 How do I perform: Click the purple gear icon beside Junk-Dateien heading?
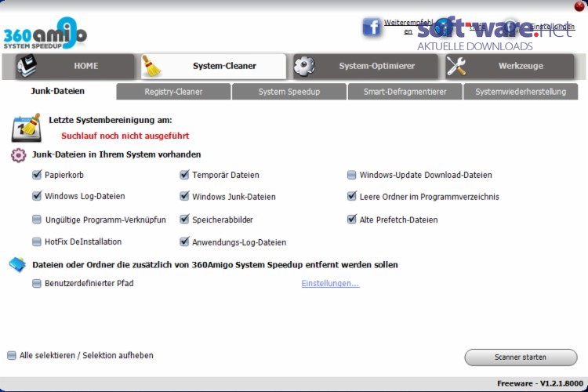pos(18,155)
